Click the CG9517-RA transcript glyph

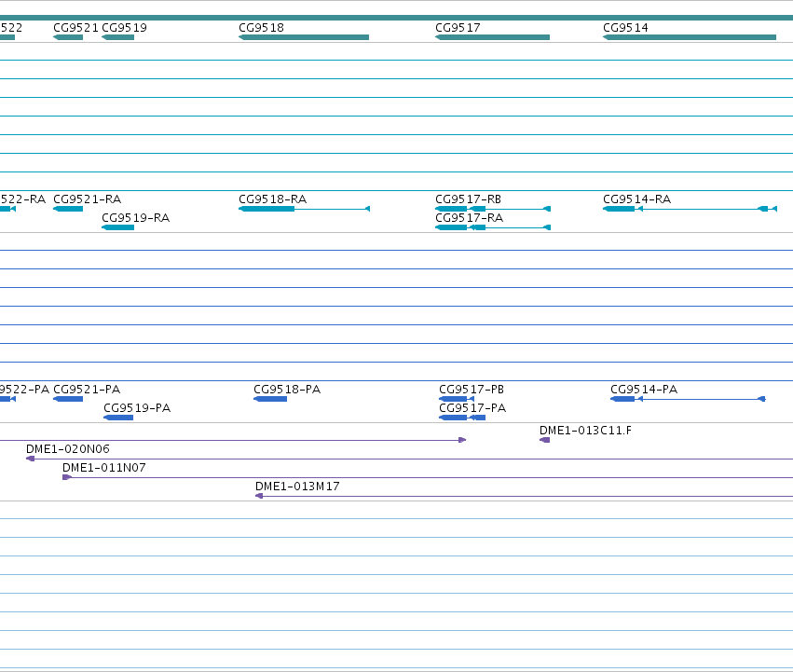[x=493, y=227]
